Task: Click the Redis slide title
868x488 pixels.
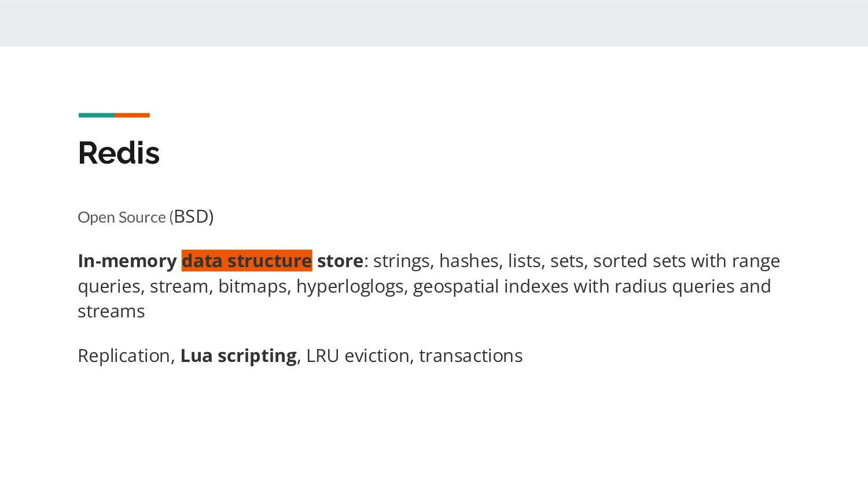Action: pyautogui.click(x=119, y=153)
